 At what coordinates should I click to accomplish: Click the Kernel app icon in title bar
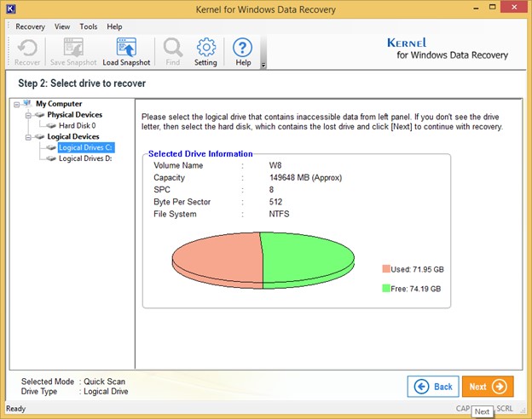pyautogui.click(x=11, y=9)
